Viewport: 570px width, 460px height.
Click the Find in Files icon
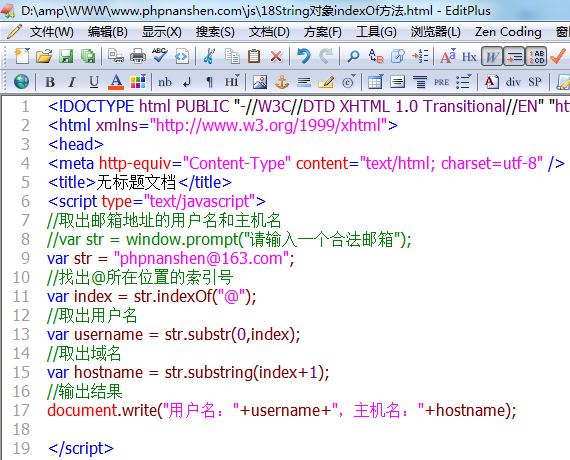click(x=398, y=56)
